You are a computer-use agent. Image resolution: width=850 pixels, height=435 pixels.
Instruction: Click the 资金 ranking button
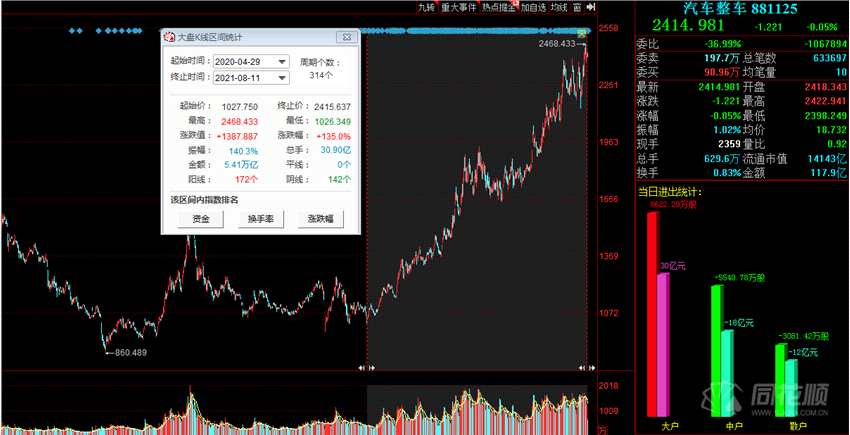(x=201, y=219)
